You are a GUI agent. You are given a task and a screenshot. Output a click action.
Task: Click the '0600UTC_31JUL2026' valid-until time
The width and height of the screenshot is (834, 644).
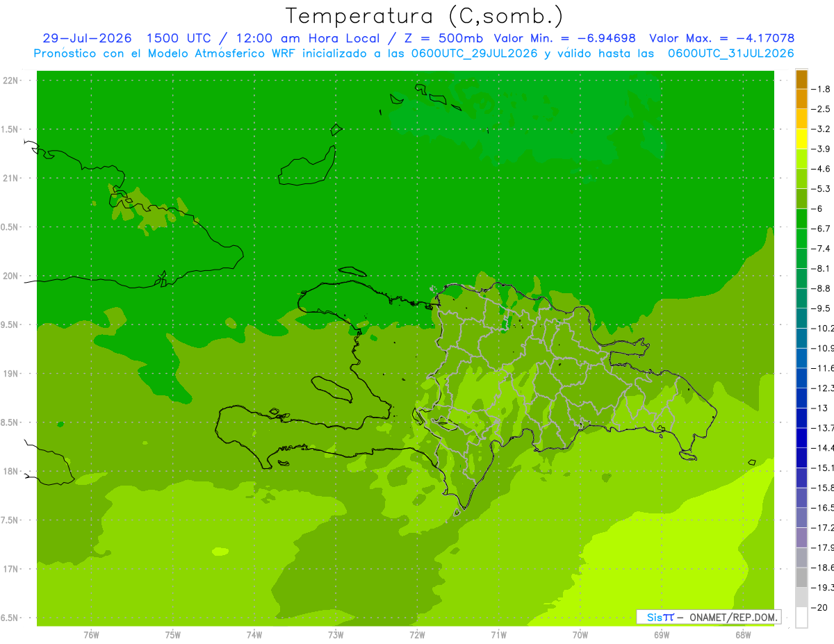coord(731,53)
